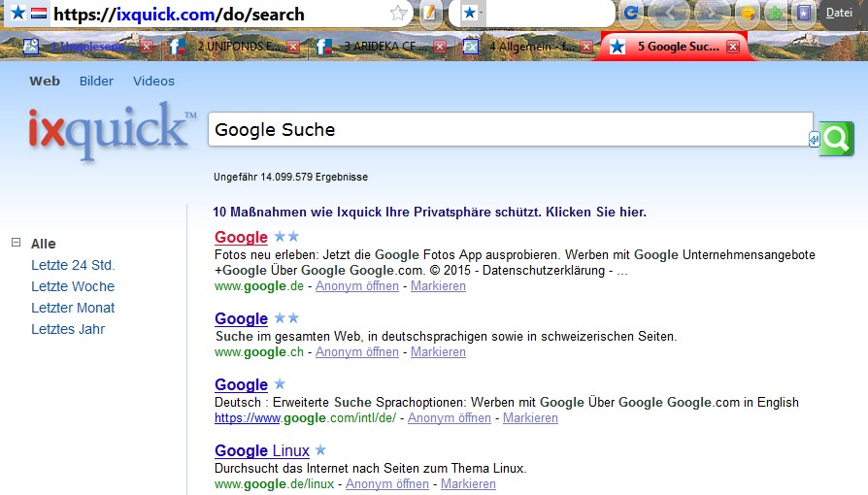Click the Netherlands flag icon in the address bar
The height and width of the screenshot is (495, 868).
tap(39, 13)
